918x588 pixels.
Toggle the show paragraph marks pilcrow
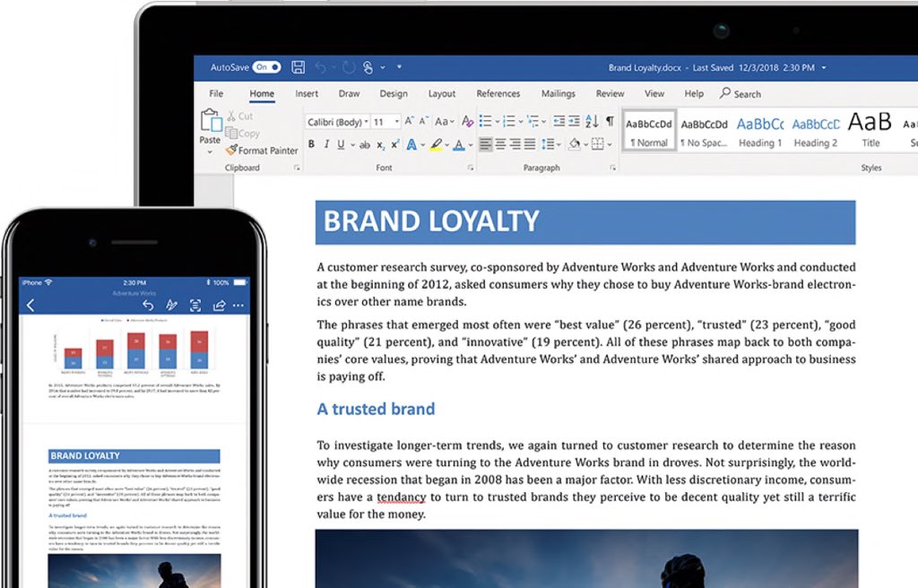coord(610,121)
